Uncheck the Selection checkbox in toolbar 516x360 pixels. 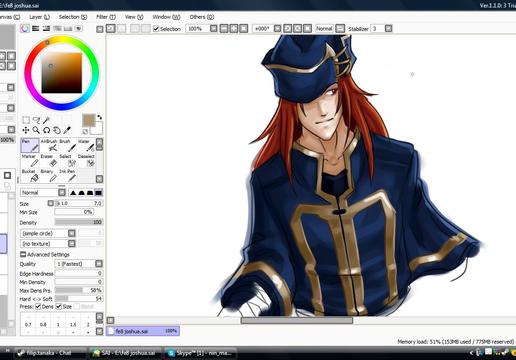[x=156, y=29]
